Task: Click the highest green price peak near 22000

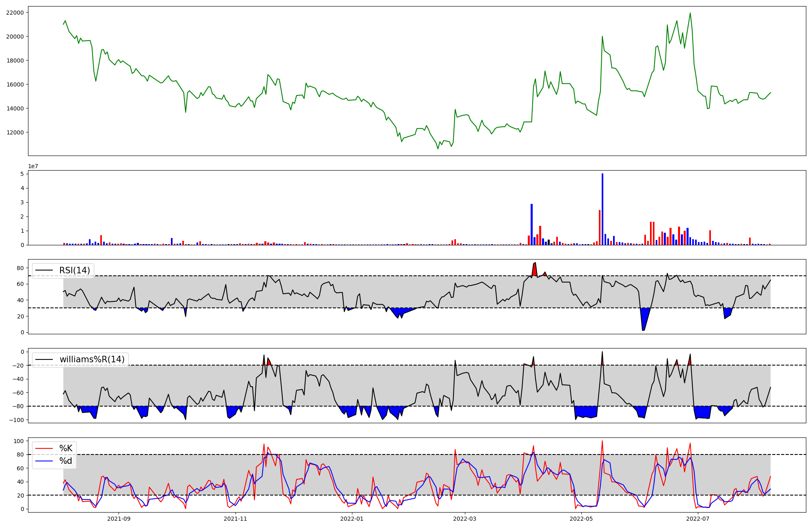Action: [690, 14]
